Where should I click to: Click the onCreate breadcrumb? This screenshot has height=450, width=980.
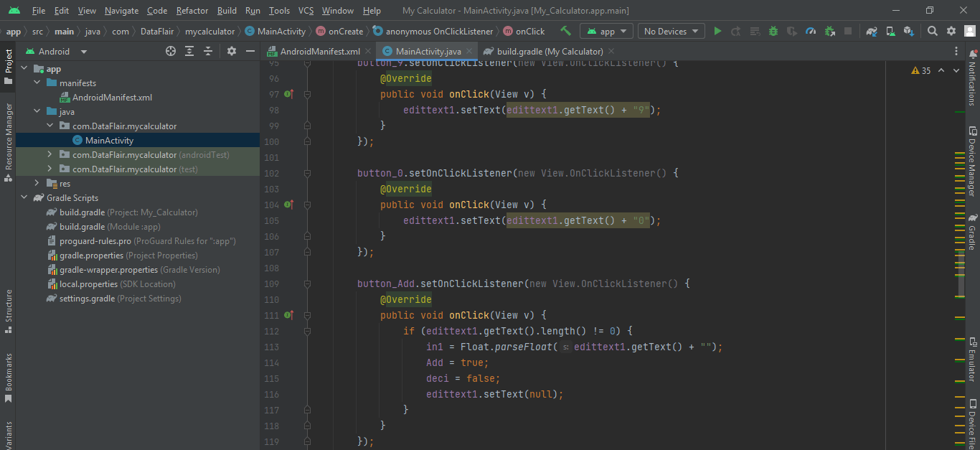pyautogui.click(x=345, y=32)
